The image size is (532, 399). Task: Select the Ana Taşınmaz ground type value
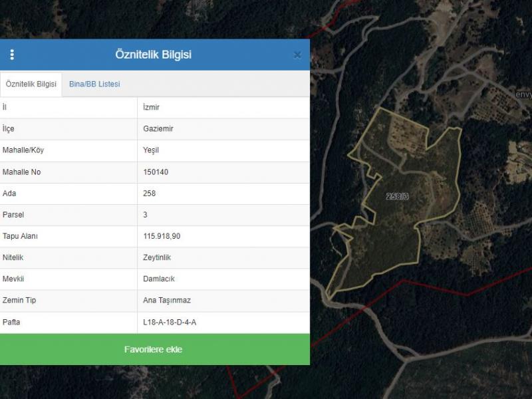coord(167,300)
